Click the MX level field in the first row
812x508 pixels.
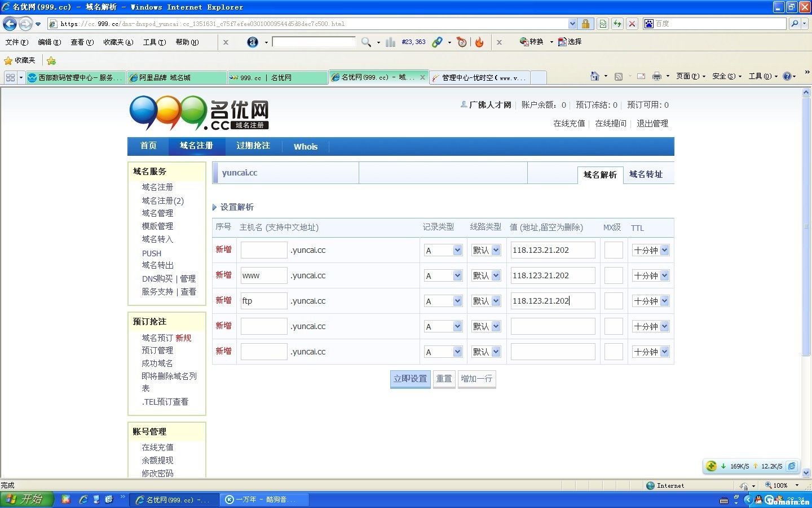coord(614,250)
